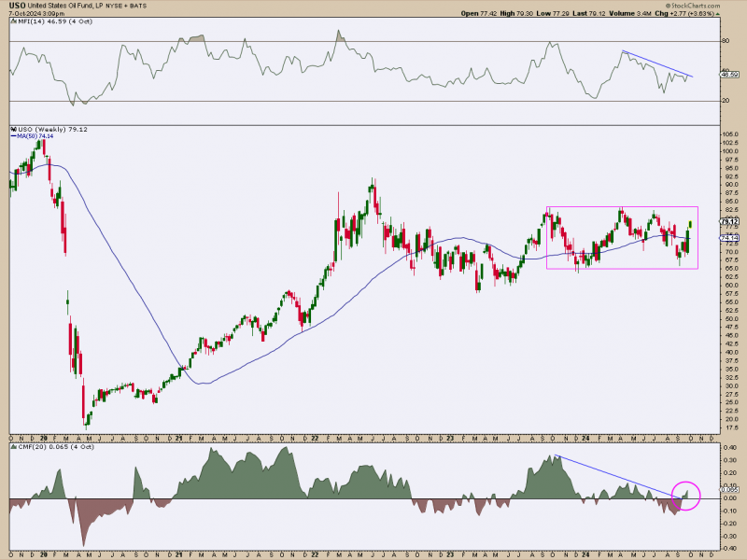Viewport: 747px width, 560px height.
Task: Click the Open 77.42 quote value
Action: click(x=478, y=14)
